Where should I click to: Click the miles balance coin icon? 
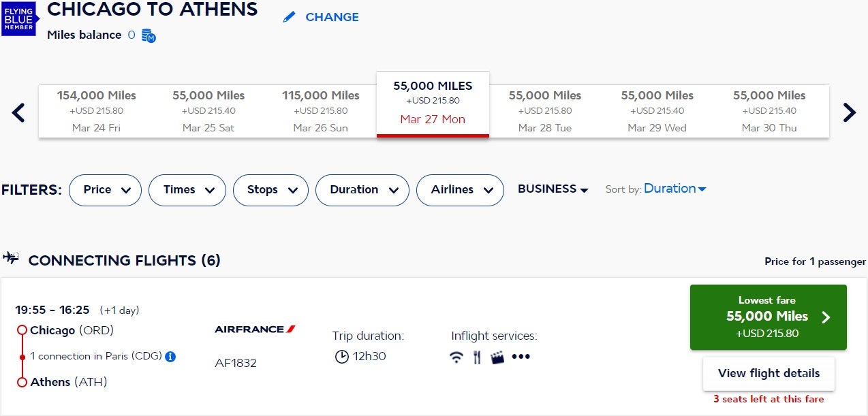tap(149, 35)
